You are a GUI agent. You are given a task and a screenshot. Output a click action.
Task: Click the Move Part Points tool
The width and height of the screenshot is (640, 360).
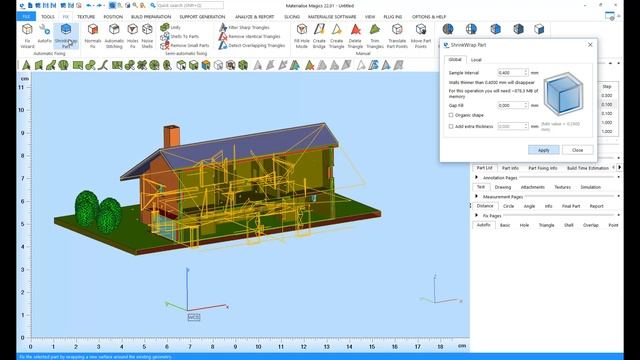pyautogui.click(x=421, y=36)
